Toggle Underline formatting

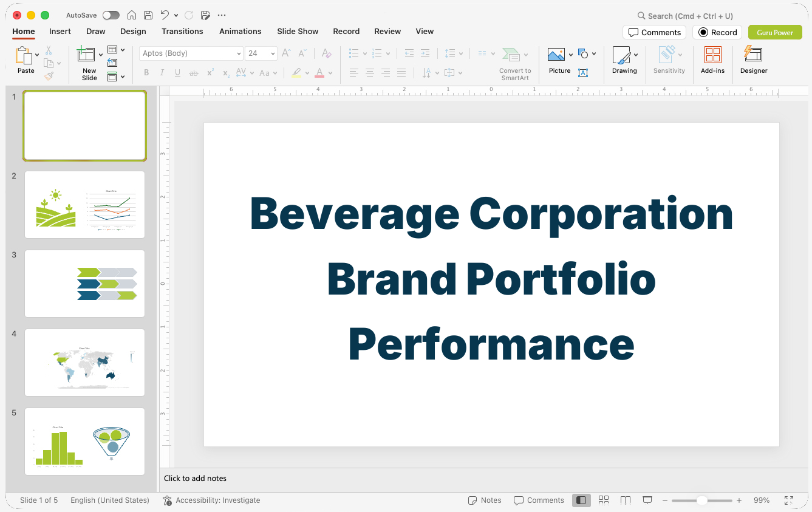click(177, 73)
